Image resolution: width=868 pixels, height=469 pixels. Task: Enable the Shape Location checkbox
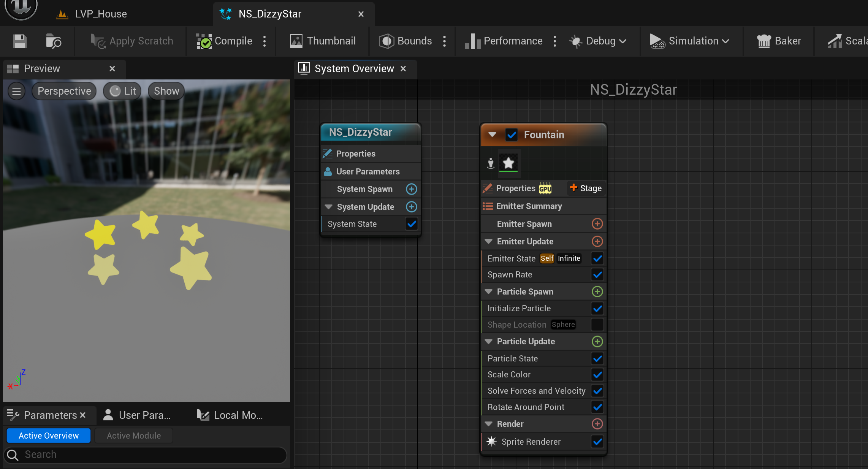[597, 325]
